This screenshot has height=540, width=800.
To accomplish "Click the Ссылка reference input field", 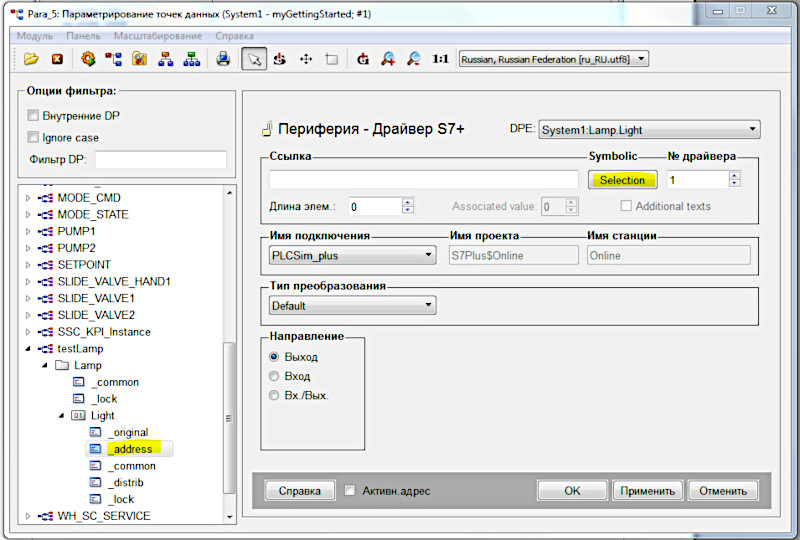I will (x=424, y=180).
